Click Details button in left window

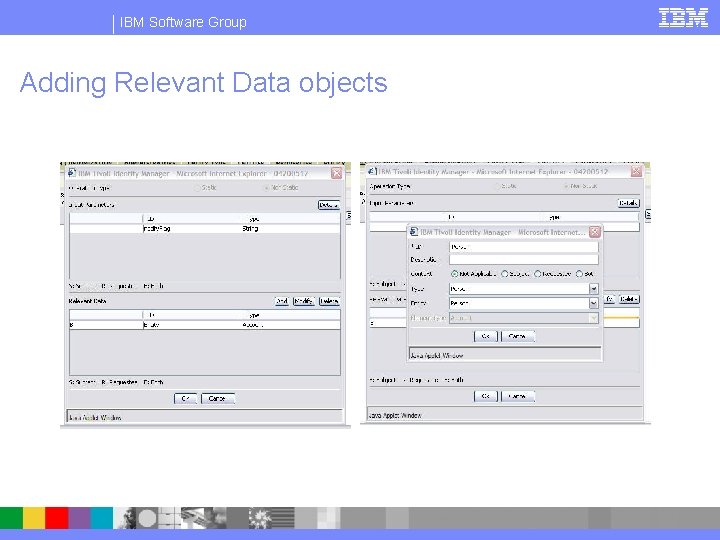click(x=329, y=205)
